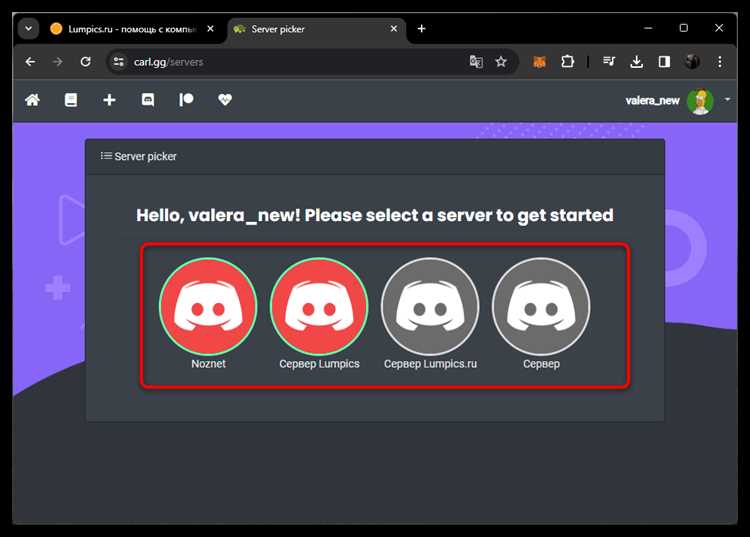Image resolution: width=750 pixels, height=537 pixels.
Task: Click the heart status icon
Action: 225,100
